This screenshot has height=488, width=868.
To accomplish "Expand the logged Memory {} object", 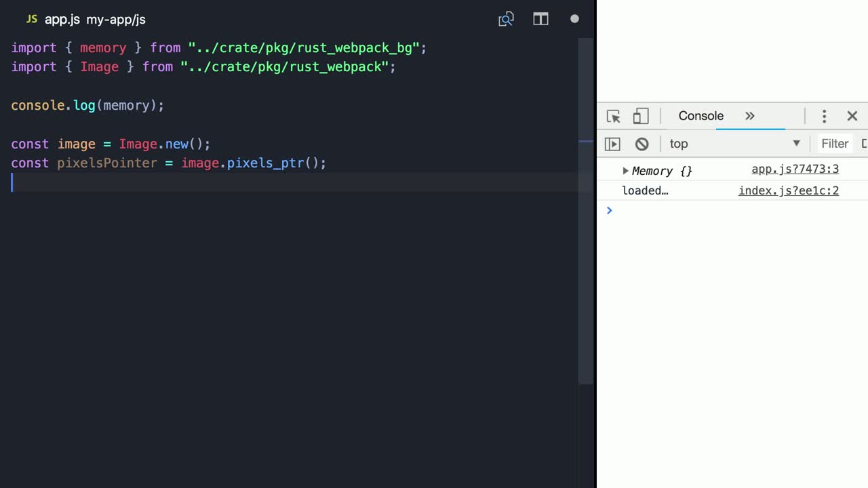I will [x=626, y=171].
